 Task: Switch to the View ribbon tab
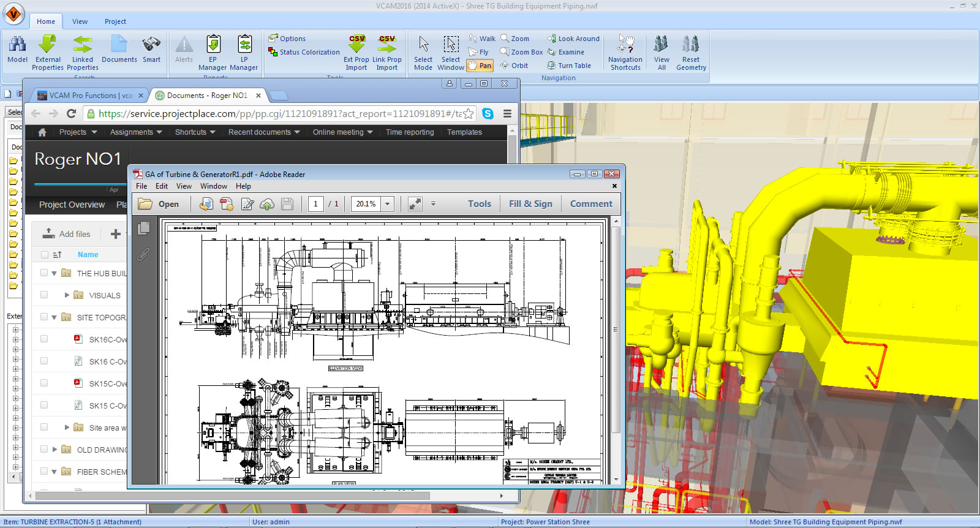pos(80,21)
